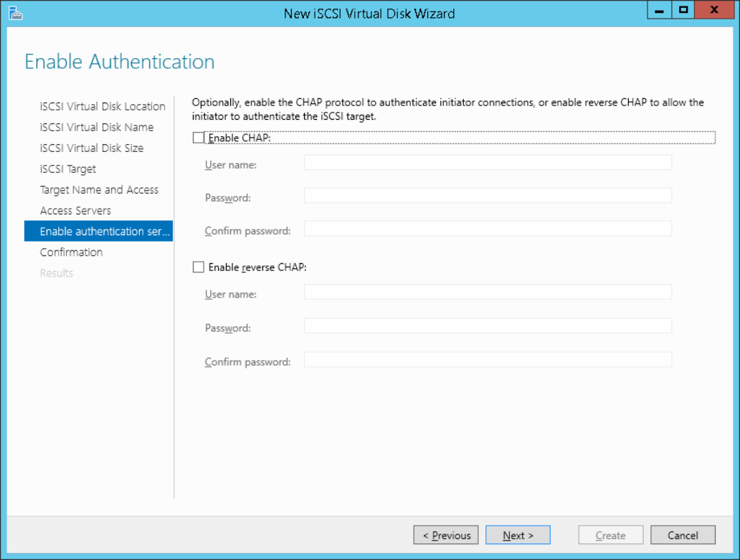The height and width of the screenshot is (560, 740).
Task: Focus the CHAP Password field
Action: 488,196
